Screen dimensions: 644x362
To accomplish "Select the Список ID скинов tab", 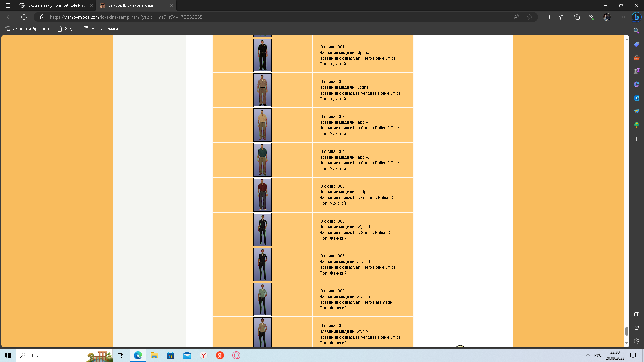I will point(136,5).
